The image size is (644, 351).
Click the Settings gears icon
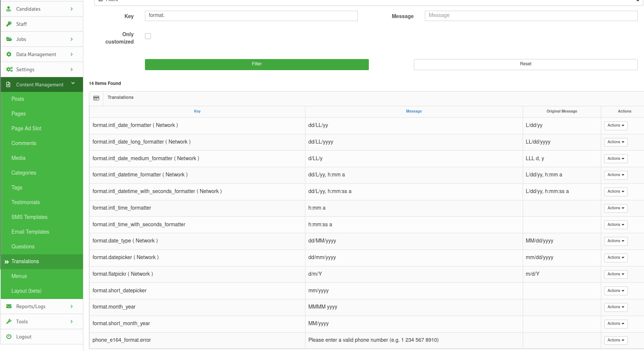tap(9, 69)
